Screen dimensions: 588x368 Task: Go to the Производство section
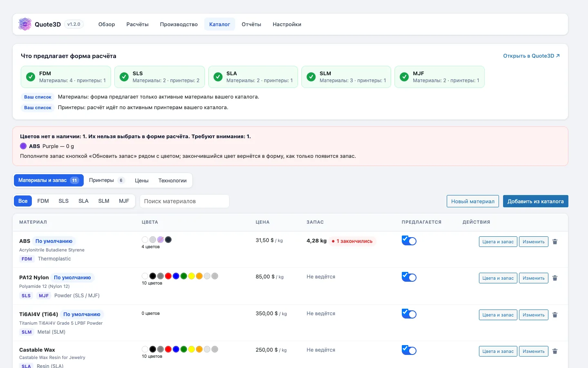tap(179, 24)
